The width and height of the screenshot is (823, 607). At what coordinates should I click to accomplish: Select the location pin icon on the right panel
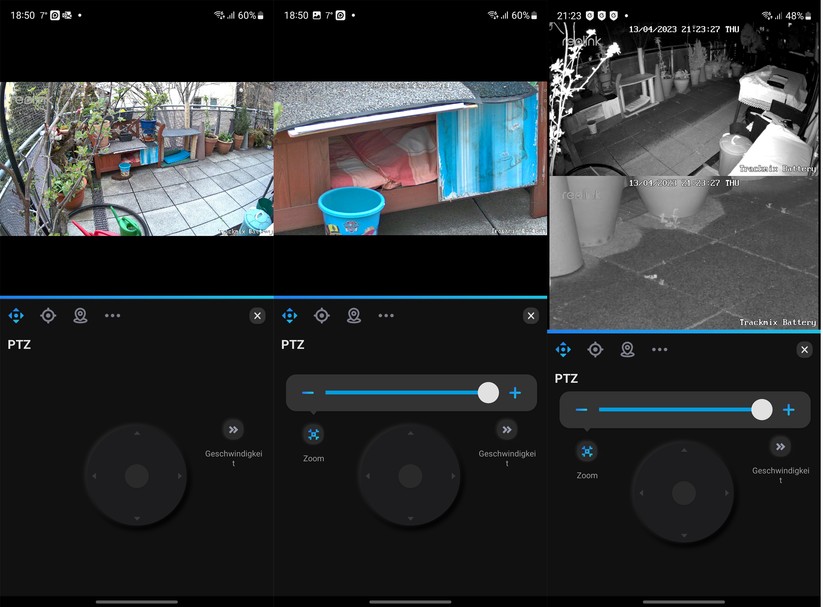(x=628, y=349)
